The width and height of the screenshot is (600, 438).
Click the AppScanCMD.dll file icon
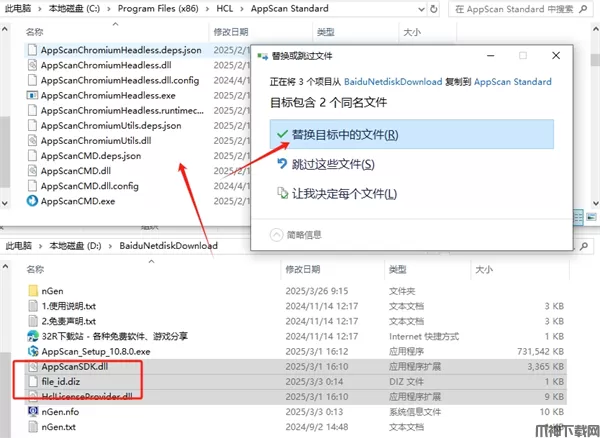click(x=32, y=171)
